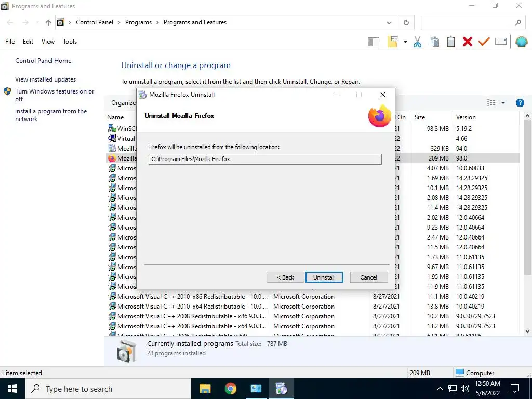
Task: Click Cancel in Firefox uninstall dialog
Action: coord(368,277)
